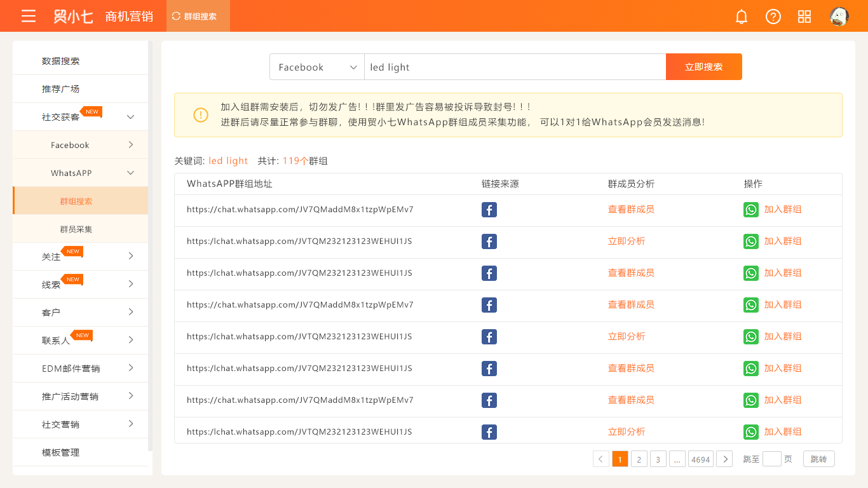Click WhatsApp icon in sixth table row
Viewport: 868px width, 488px height.
tap(751, 369)
